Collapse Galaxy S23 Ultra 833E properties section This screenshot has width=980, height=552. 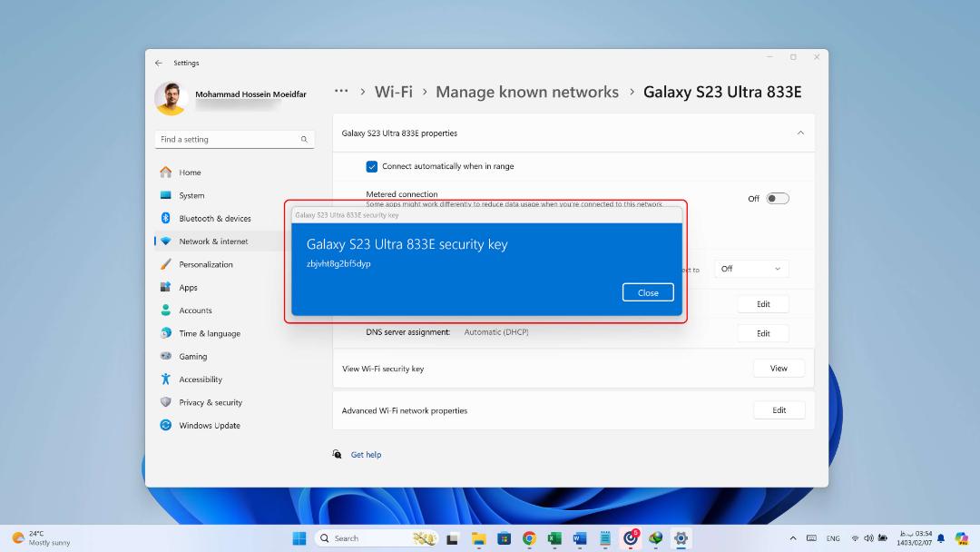coord(800,133)
